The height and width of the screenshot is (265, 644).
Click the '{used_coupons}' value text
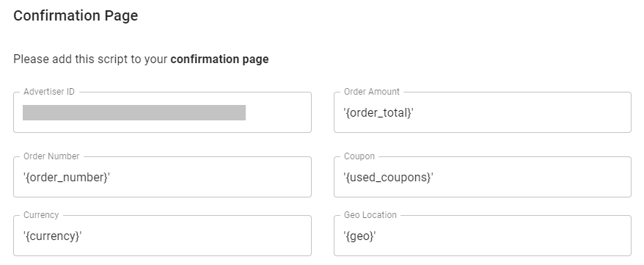click(388, 178)
